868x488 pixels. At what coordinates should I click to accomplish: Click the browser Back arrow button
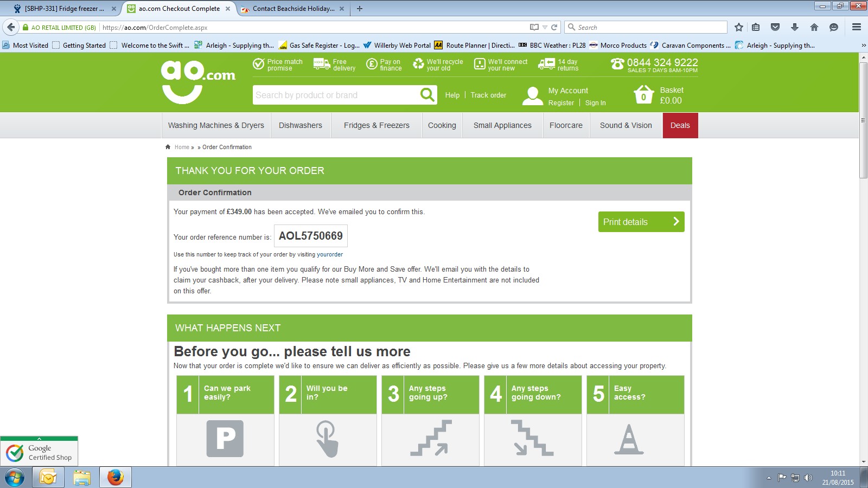point(11,27)
